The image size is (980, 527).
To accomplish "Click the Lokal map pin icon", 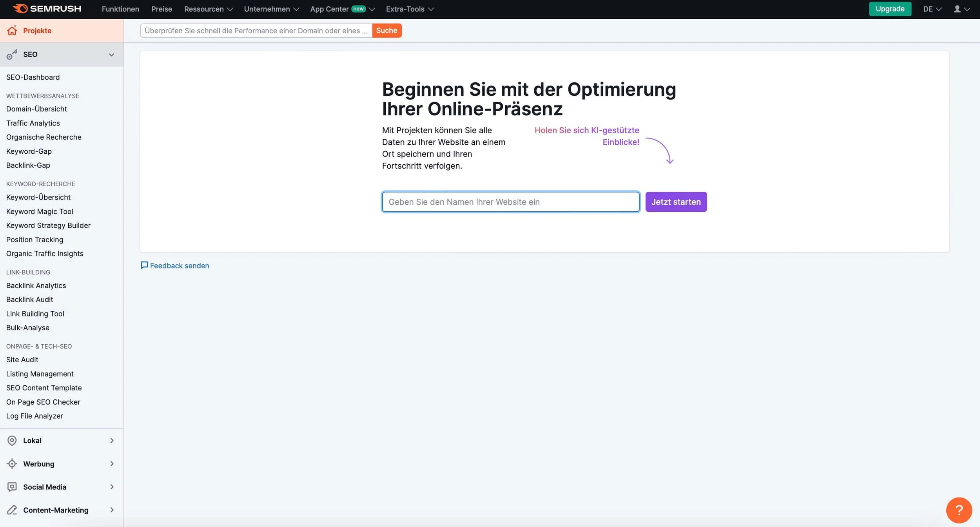I will [x=12, y=440].
